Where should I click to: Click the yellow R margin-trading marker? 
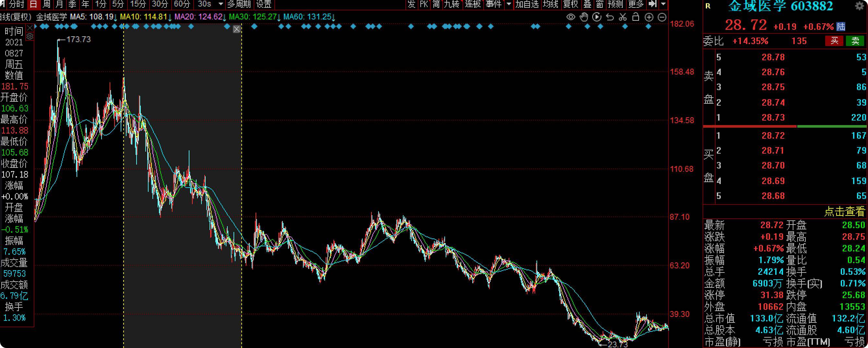(x=708, y=6)
